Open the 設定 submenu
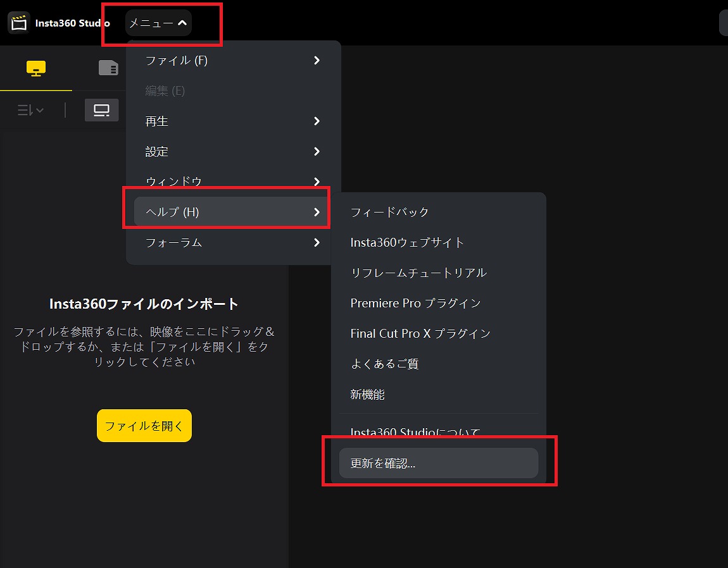Image resolution: width=728 pixels, height=568 pixels. pos(233,151)
